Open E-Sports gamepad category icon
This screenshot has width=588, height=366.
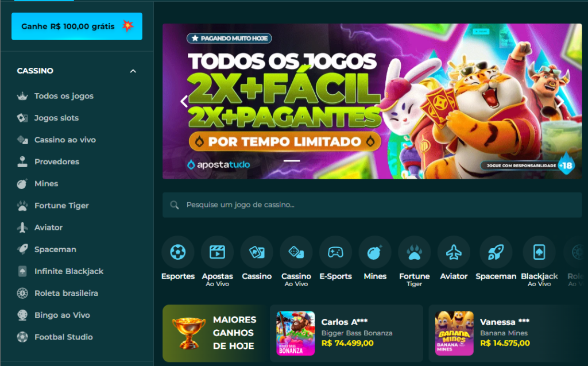(x=335, y=252)
